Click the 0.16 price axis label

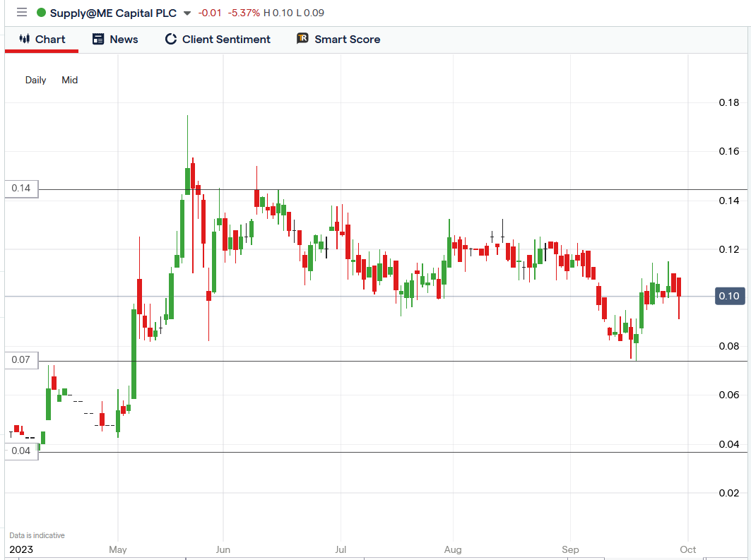[728, 151]
